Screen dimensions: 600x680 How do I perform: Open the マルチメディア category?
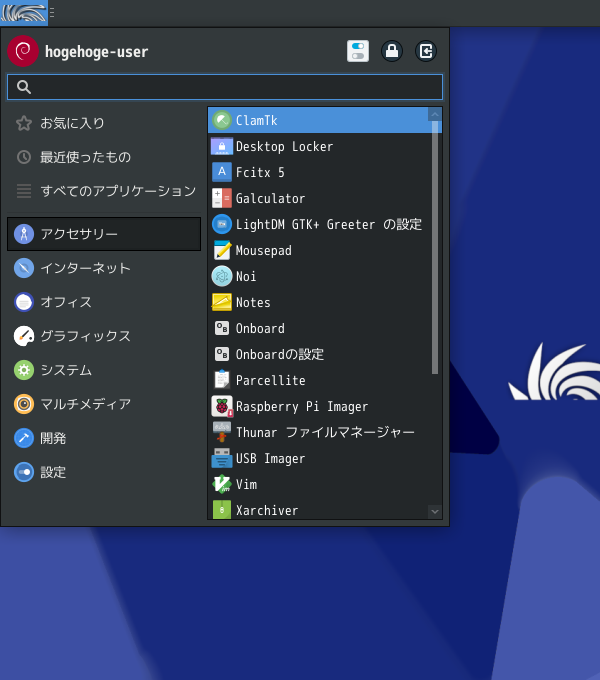(104, 404)
